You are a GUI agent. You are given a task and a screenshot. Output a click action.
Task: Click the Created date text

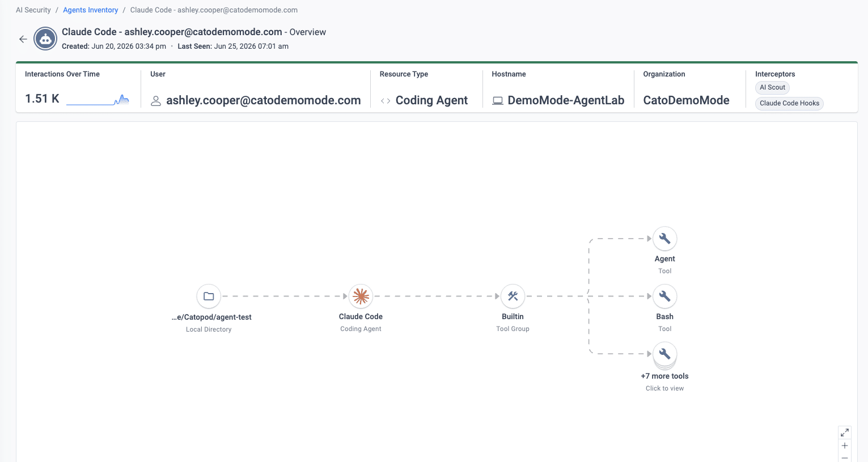(114, 46)
